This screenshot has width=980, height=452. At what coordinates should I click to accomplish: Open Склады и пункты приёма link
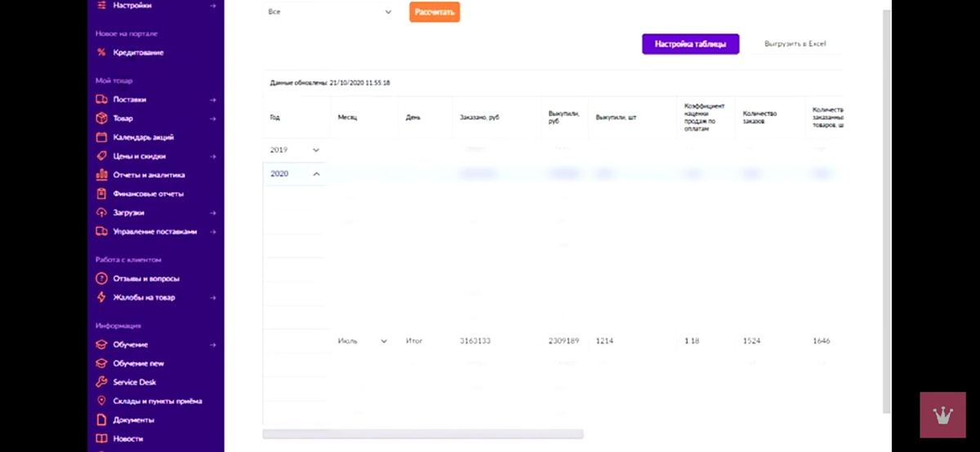[158, 401]
